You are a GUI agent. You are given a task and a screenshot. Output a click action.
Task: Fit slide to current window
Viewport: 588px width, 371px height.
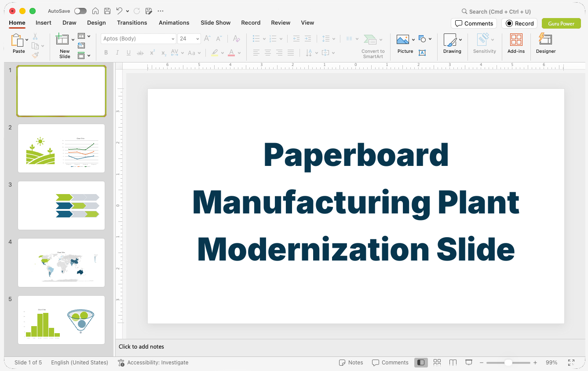[571, 363]
